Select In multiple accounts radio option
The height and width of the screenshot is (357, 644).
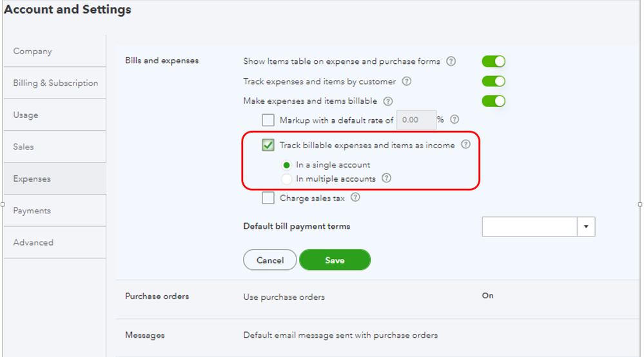(286, 179)
